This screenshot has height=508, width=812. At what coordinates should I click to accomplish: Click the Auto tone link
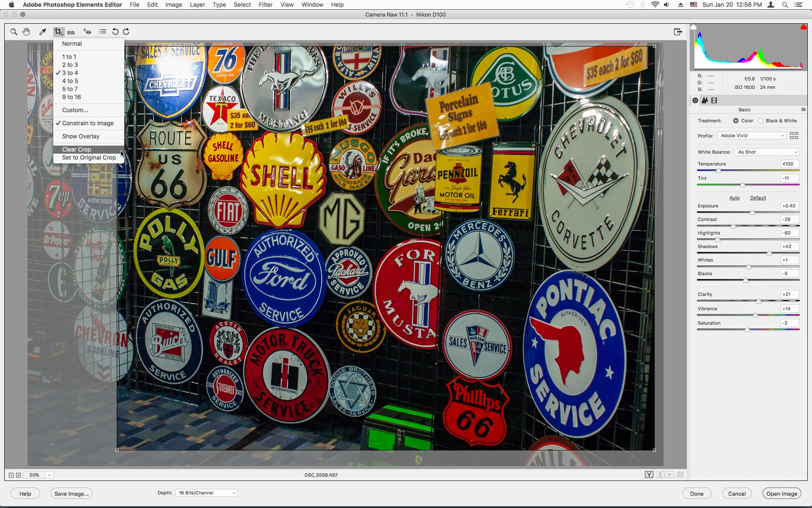[734, 198]
